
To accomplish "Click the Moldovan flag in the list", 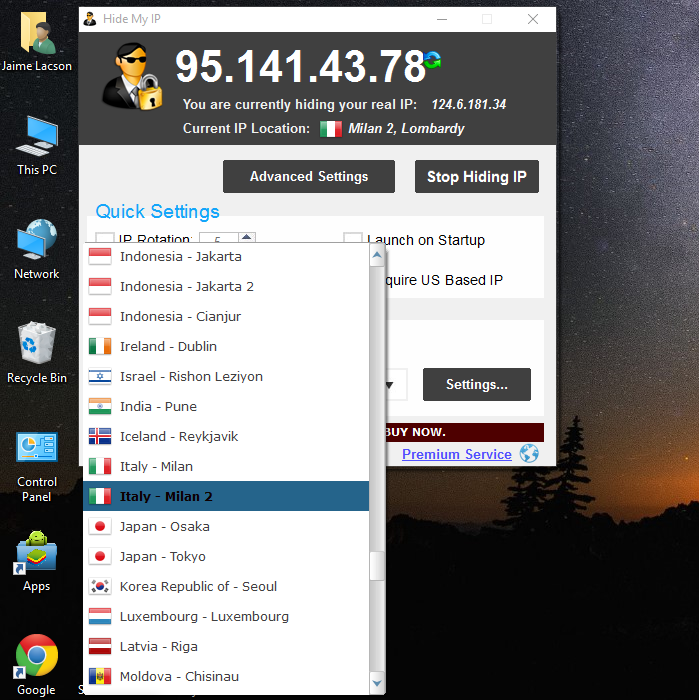I will [x=100, y=676].
